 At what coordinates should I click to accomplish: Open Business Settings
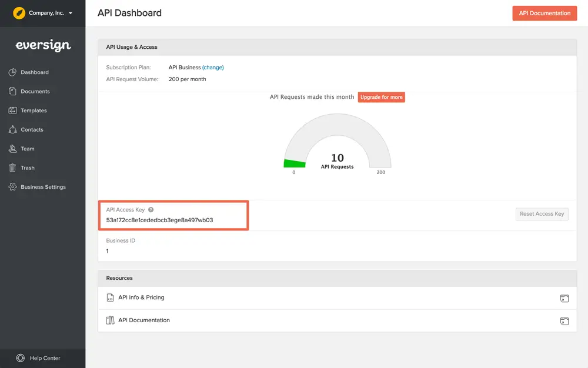click(x=43, y=187)
